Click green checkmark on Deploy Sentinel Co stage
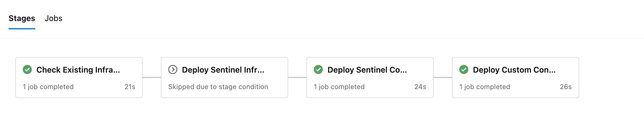 (318, 69)
